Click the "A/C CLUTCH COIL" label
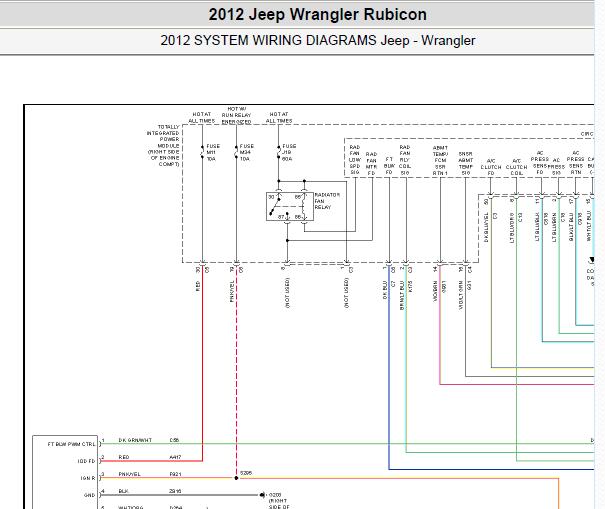 (x=516, y=167)
